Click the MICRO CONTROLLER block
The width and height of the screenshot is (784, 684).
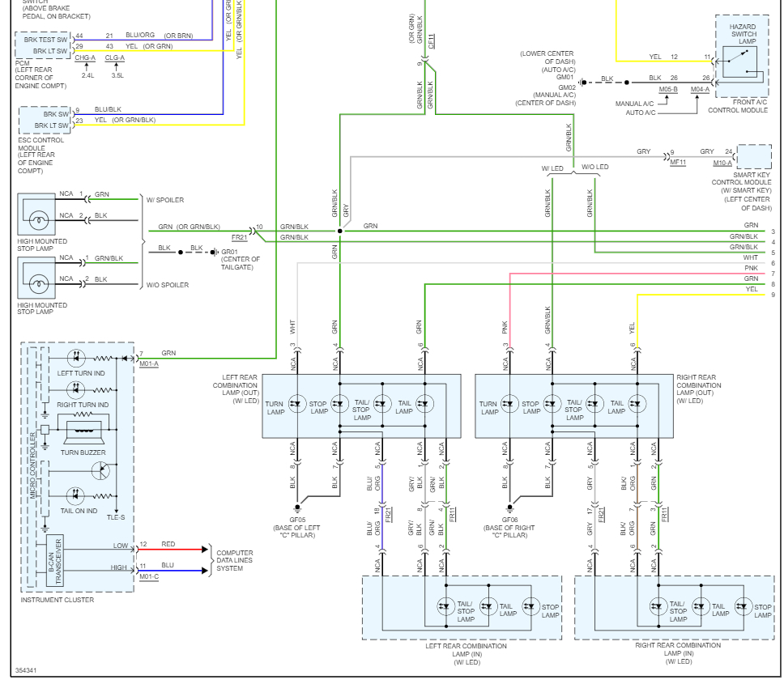[x=33, y=465]
